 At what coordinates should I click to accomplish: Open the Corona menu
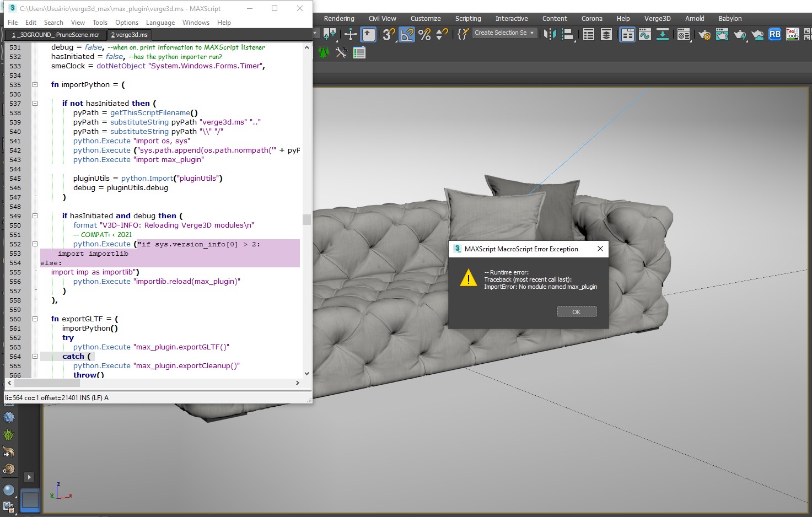click(x=592, y=18)
